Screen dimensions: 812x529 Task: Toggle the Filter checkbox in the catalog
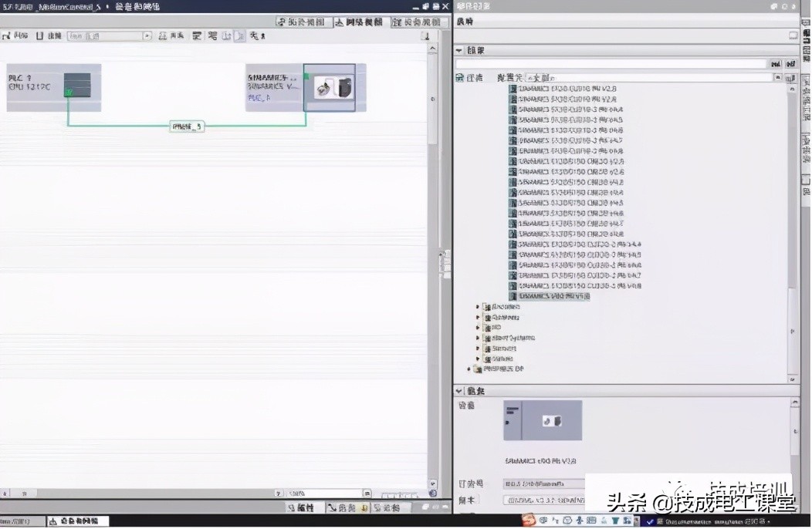[x=459, y=78]
